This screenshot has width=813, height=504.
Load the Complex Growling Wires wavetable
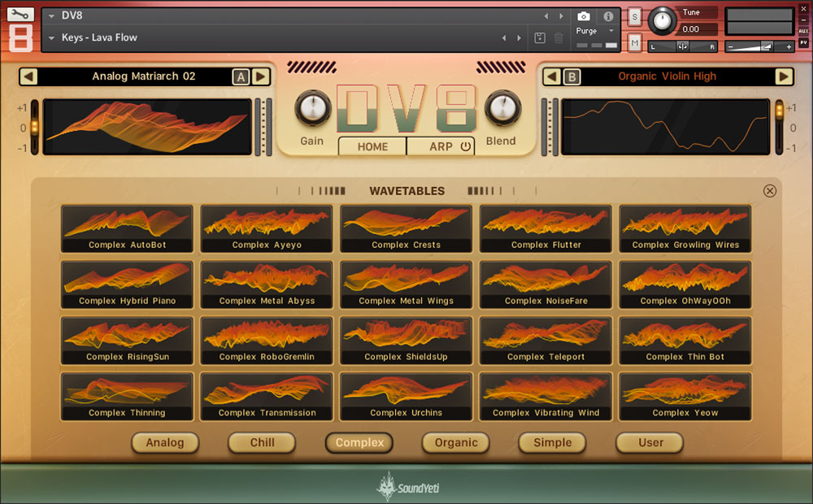[685, 228]
